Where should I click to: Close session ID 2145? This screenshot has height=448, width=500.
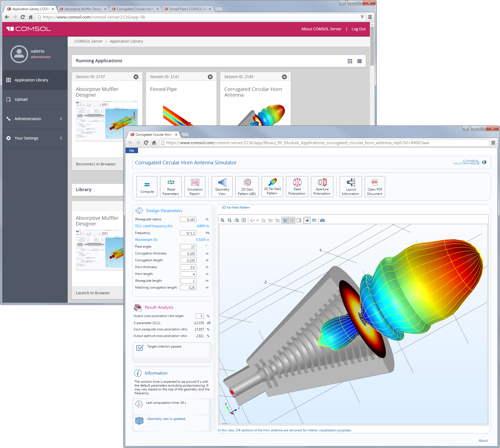click(x=284, y=77)
